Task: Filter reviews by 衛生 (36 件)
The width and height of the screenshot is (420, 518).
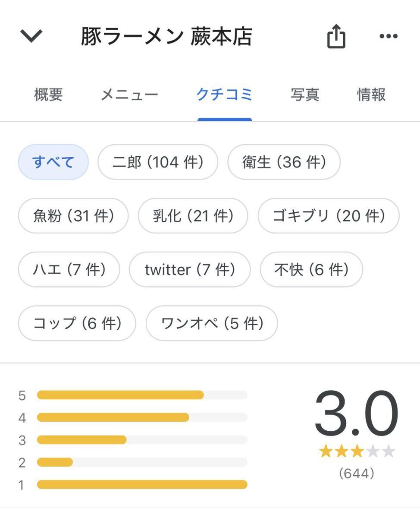Action: click(x=284, y=162)
